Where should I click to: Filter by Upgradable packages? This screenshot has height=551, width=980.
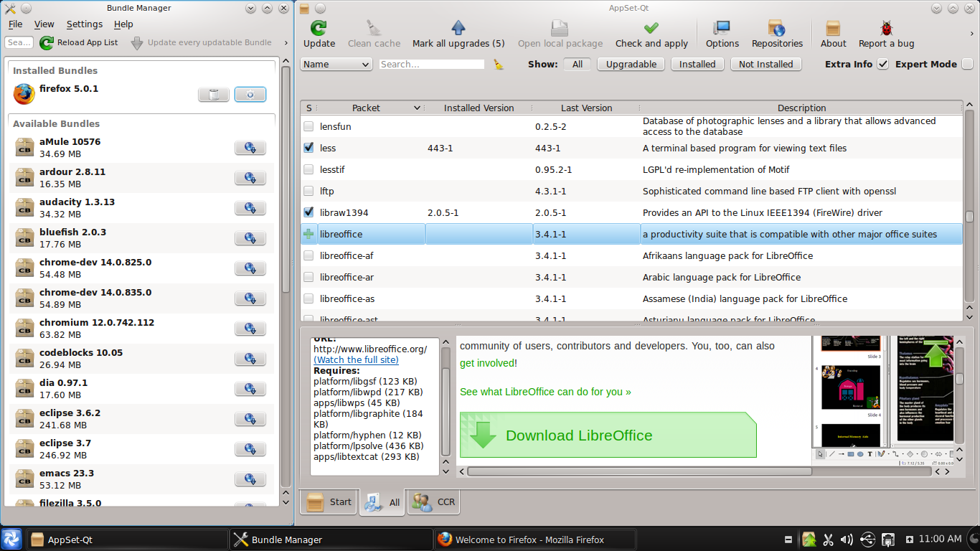tap(631, 64)
